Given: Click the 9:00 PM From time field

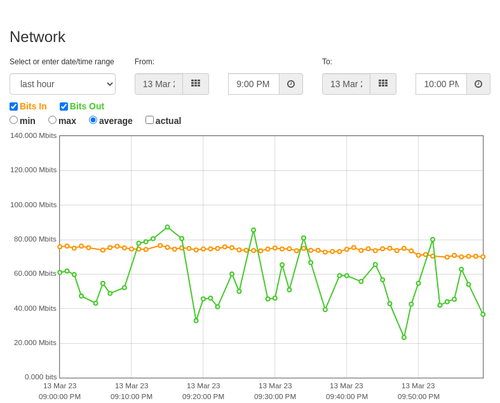Looking at the screenshot, I should [x=254, y=84].
